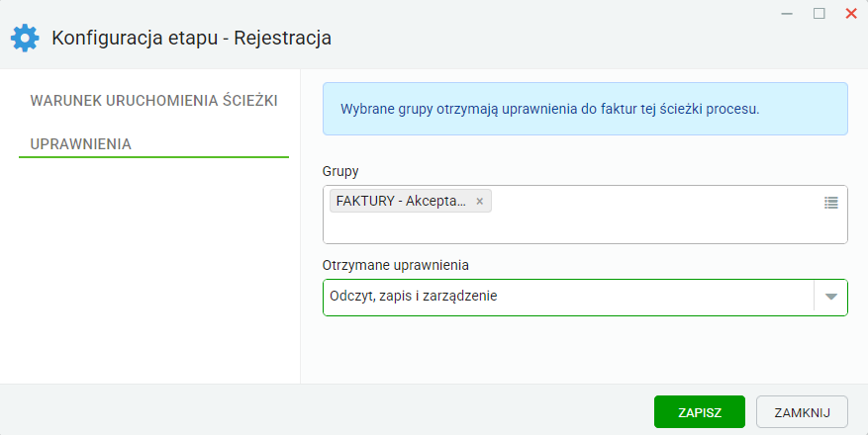
Task: Click inside the Grupy input field
Action: [585, 215]
